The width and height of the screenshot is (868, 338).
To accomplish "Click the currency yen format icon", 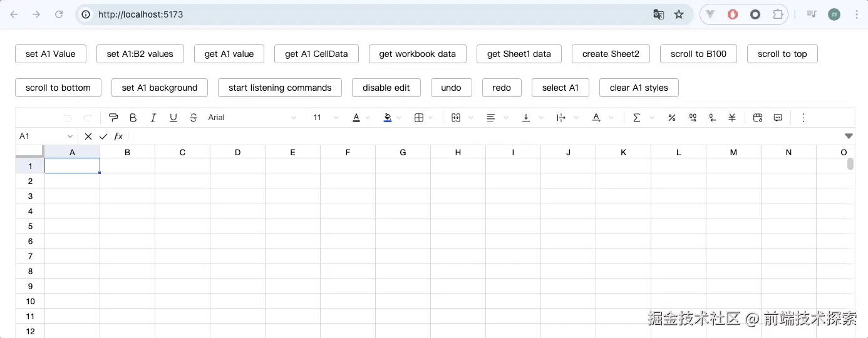I will pos(732,118).
